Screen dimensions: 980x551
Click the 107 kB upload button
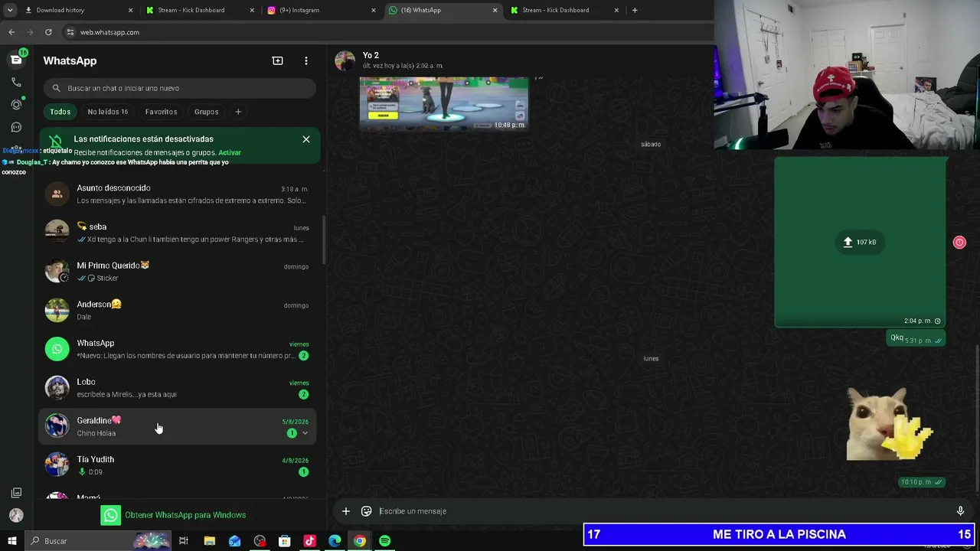click(860, 242)
